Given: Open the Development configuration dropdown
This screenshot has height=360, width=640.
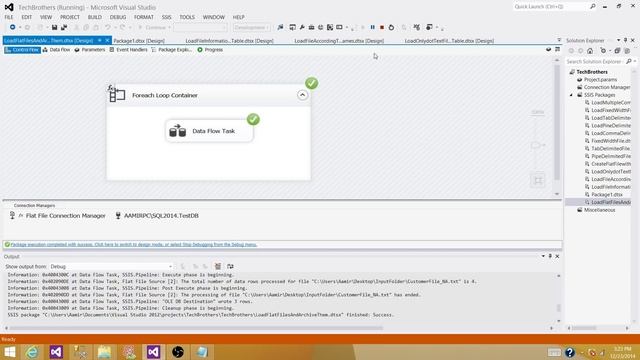Looking at the screenshot, I should pos(251,27).
